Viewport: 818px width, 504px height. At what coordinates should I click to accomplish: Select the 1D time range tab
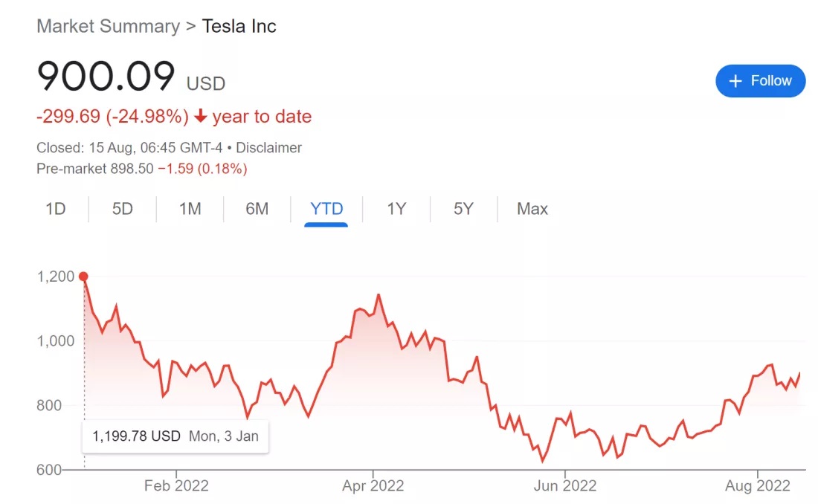coord(55,209)
